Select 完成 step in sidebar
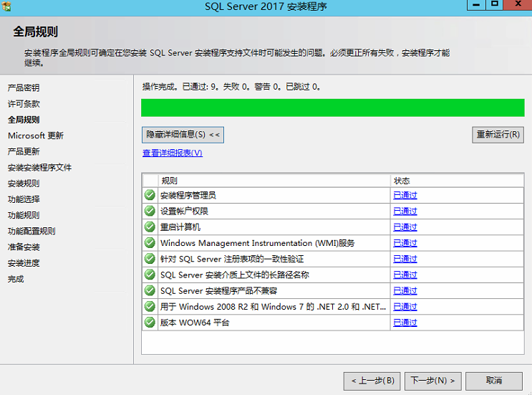The width and height of the screenshot is (532, 395). [16, 279]
